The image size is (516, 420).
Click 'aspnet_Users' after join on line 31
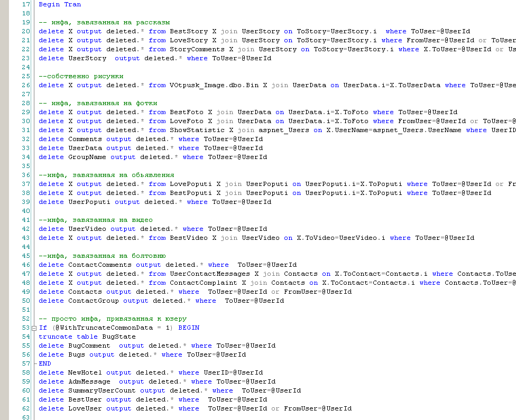tap(284, 130)
